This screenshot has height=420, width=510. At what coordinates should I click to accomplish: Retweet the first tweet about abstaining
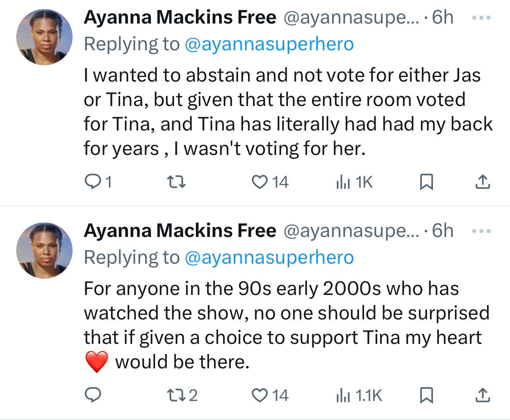click(176, 182)
